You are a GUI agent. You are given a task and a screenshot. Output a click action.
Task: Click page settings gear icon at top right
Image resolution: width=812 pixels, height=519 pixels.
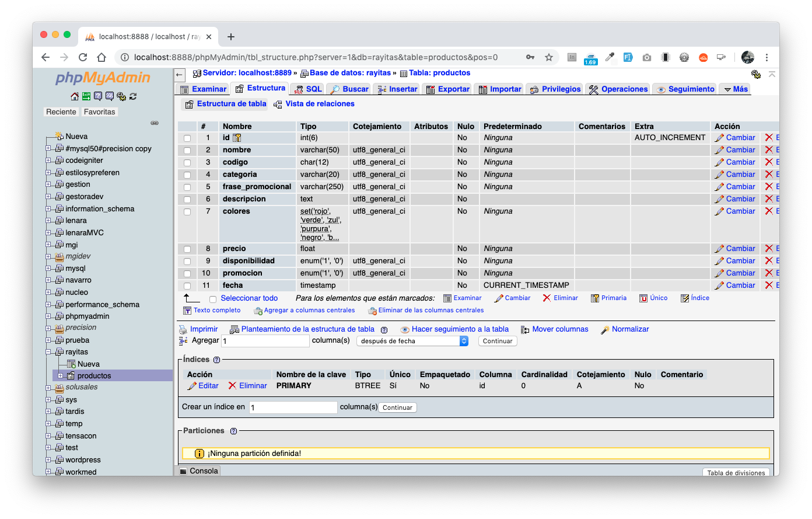click(756, 74)
